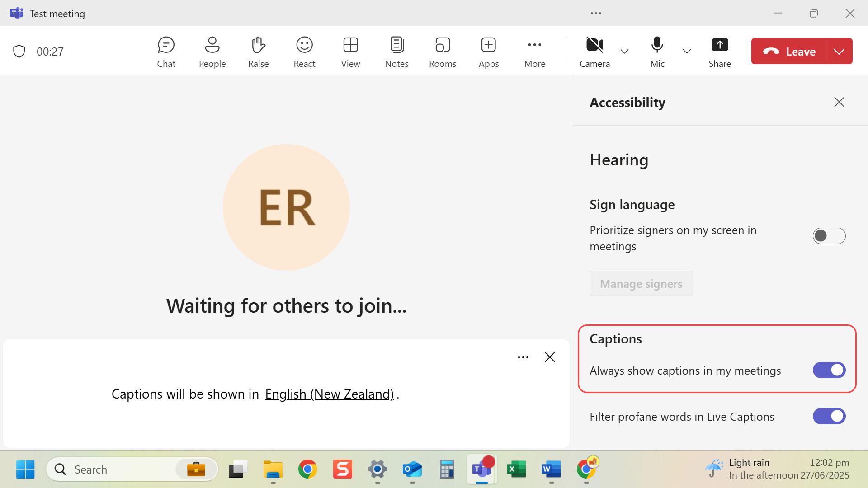Screen dimensions: 868x488
Task: Expand Camera options dropdown arrow
Action: click(x=624, y=52)
